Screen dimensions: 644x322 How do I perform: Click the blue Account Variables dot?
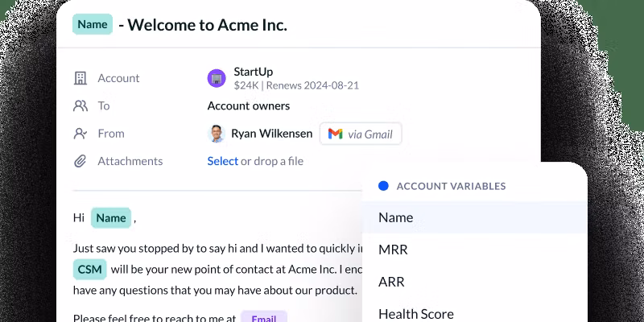pyautogui.click(x=383, y=186)
